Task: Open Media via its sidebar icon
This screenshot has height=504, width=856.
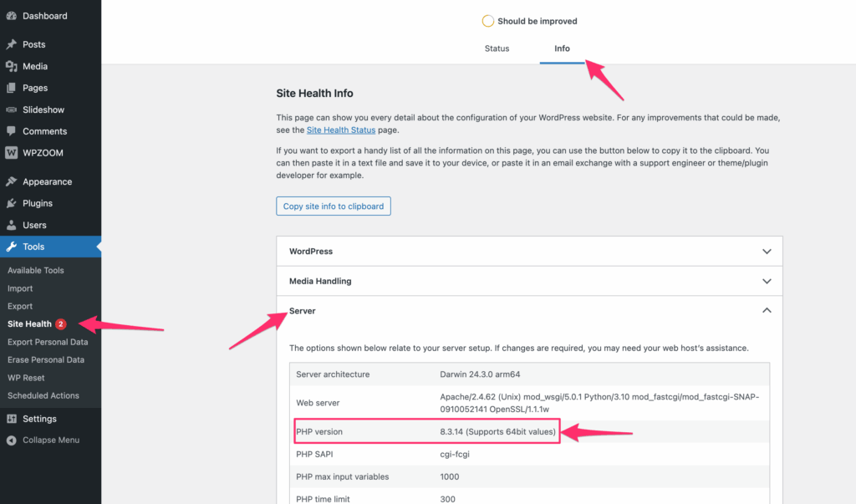Action: pyautogui.click(x=11, y=66)
